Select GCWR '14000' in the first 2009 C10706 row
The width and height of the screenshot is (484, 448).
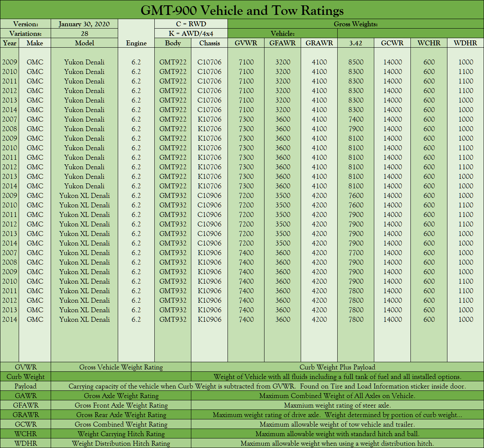pyautogui.click(x=392, y=62)
